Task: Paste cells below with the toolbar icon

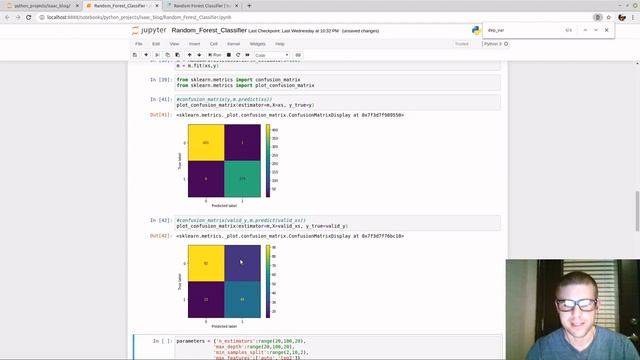Action: click(178, 55)
